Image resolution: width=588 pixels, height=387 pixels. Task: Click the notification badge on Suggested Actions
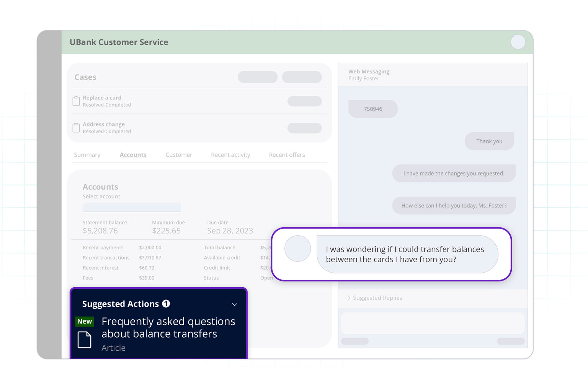click(166, 303)
